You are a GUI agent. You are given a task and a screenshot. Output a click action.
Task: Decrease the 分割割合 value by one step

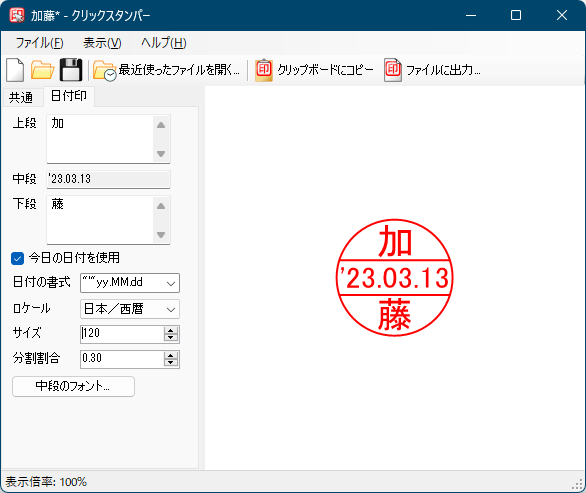[171, 363]
